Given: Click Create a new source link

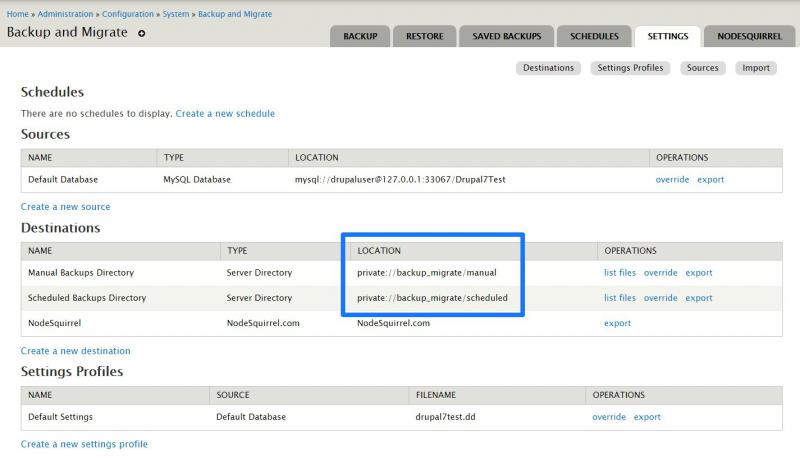Looking at the screenshot, I should [x=65, y=207].
